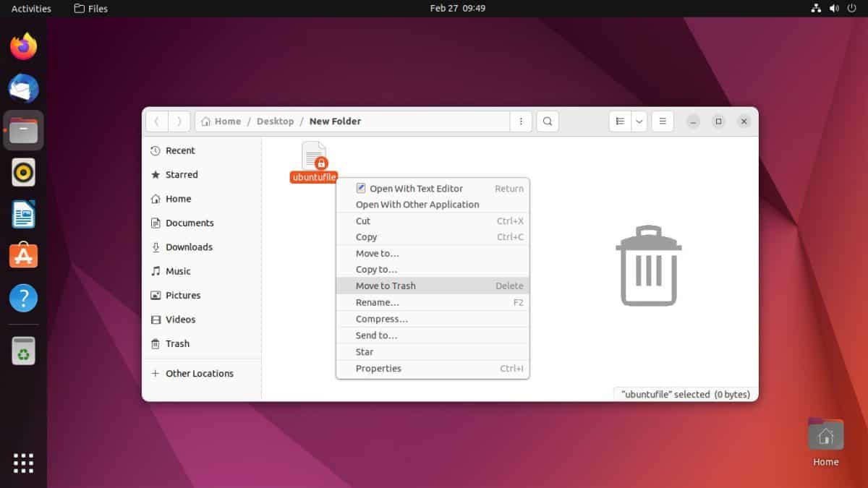This screenshot has width=868, height=488.
Task: Open the Help icon in dock
Action: [23, 297]
